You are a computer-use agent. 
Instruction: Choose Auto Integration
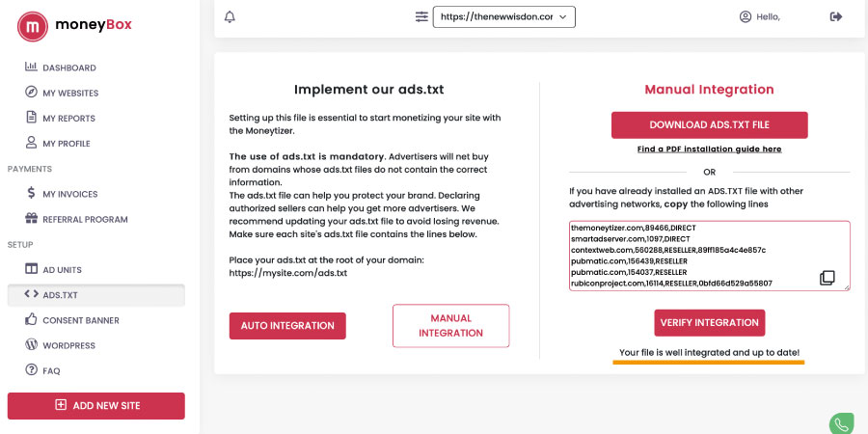point(287,326)
